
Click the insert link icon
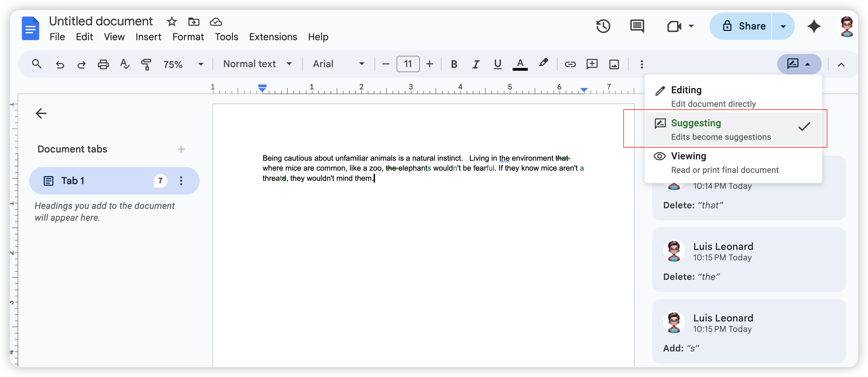point(570,64)
